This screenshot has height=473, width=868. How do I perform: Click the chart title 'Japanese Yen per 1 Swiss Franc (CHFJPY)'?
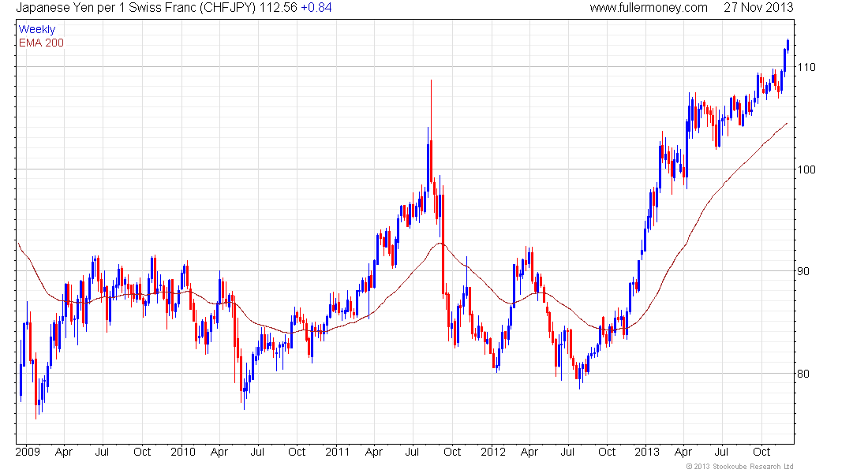137,7
